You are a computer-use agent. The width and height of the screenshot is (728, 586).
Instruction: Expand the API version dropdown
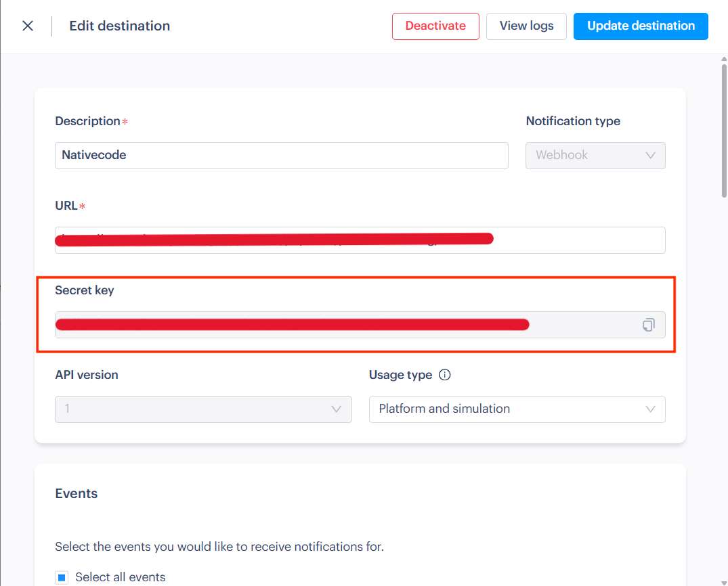tap(203, 409)
